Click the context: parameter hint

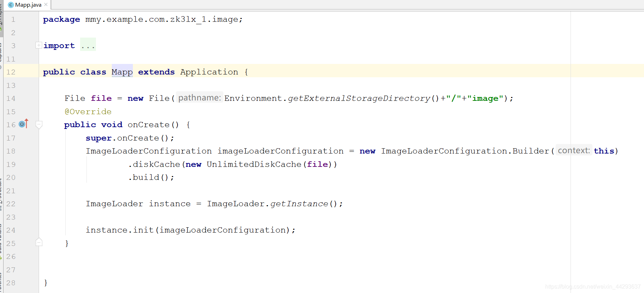pyautogui.click(x=574, y=150)
